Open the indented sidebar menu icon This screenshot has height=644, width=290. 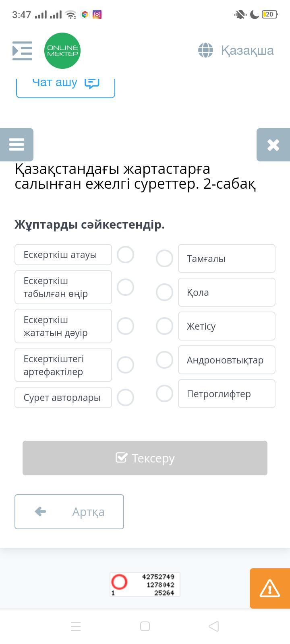(x=22, y=51)
